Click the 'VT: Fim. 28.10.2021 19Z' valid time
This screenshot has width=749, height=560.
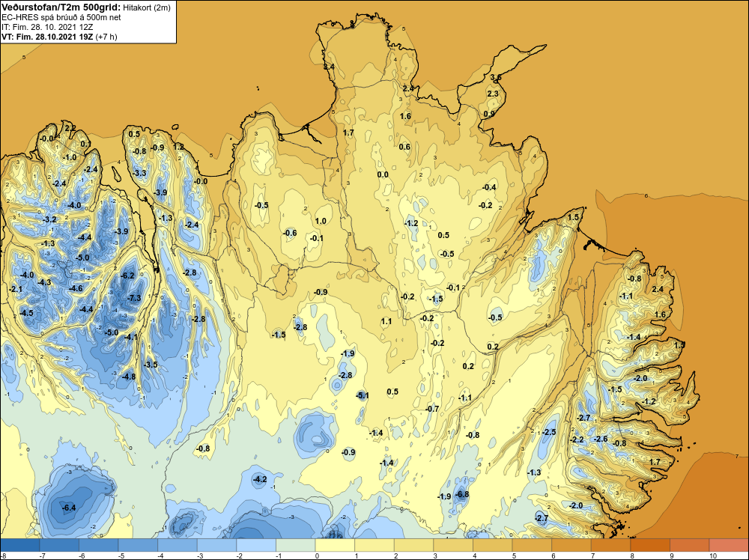(x=48, y=37)
